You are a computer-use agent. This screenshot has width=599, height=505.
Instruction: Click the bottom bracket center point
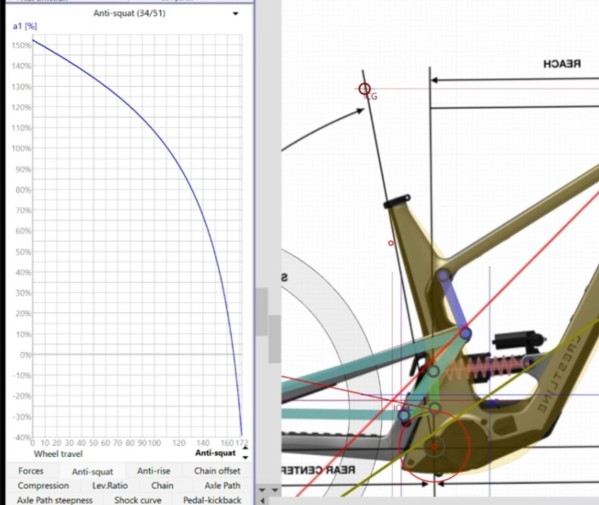434,446
